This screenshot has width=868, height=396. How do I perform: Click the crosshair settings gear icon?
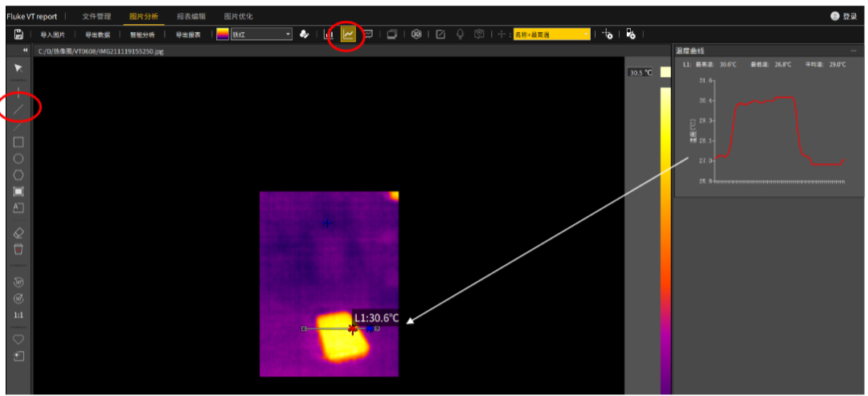click(x=608, y=35)
